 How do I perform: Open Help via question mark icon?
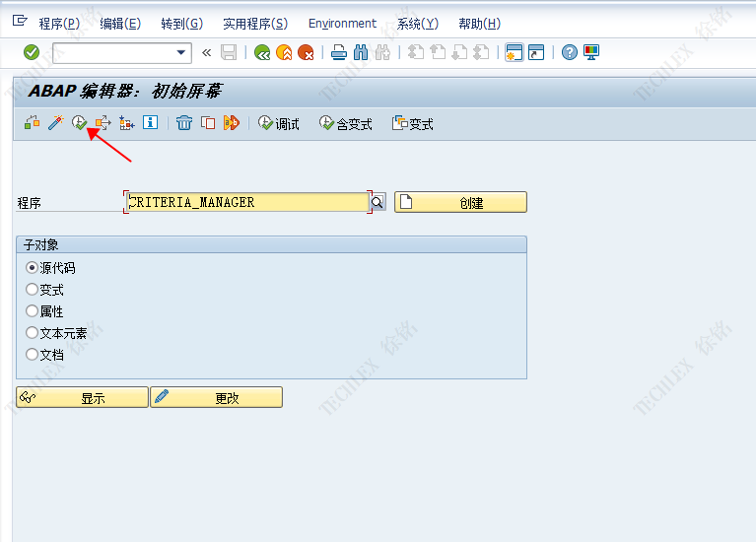(570, 52)
